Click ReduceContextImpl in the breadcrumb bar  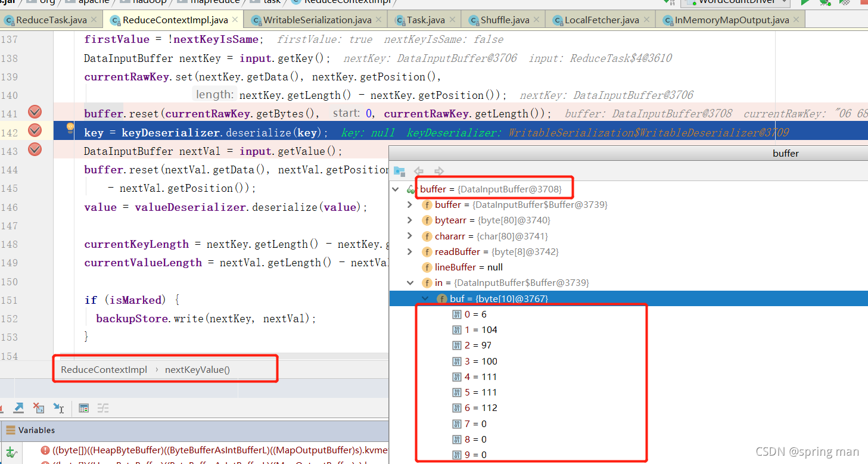(104, 369)
